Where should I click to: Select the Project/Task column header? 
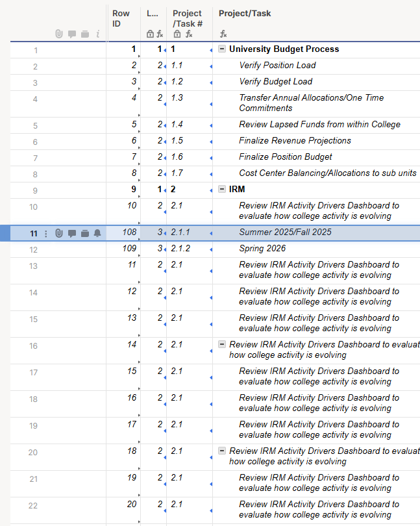click(x=316, y=23)
